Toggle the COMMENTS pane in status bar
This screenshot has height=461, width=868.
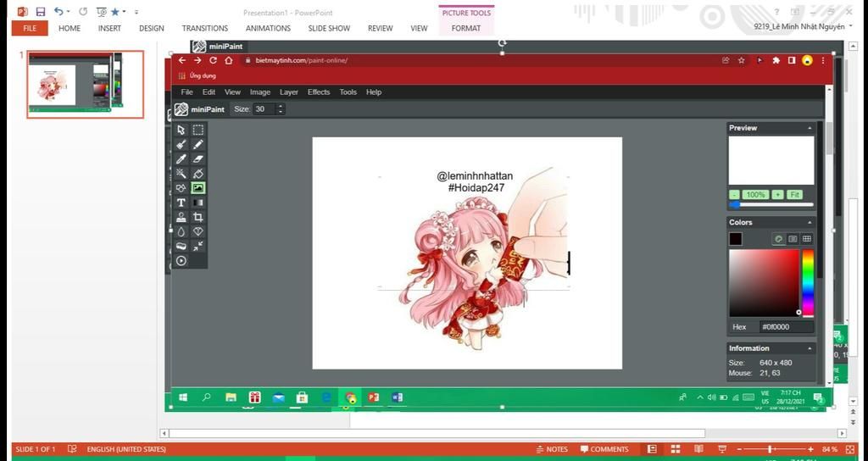604,449
